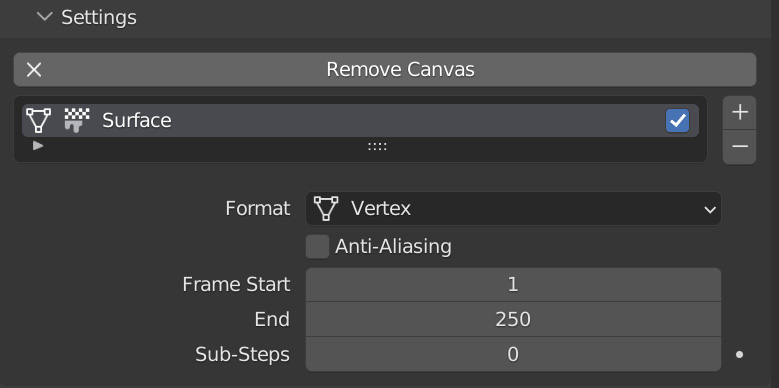Click the surface list grip handle dots
779x388 pixels.
[x=377, y=147]
